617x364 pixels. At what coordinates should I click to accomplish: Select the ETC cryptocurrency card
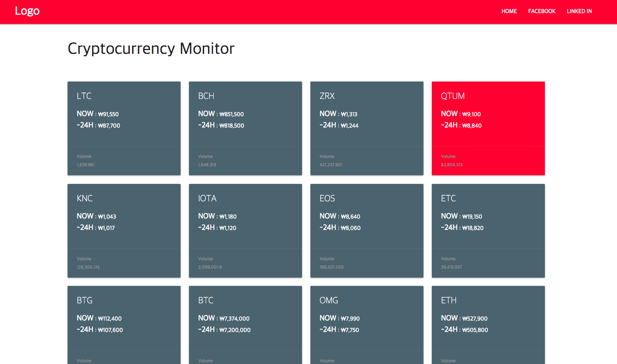[x=488, y=231]
